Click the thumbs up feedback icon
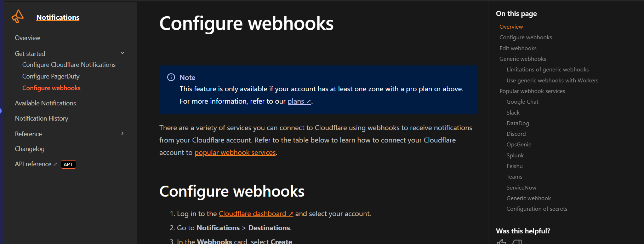 coord(501,242)
